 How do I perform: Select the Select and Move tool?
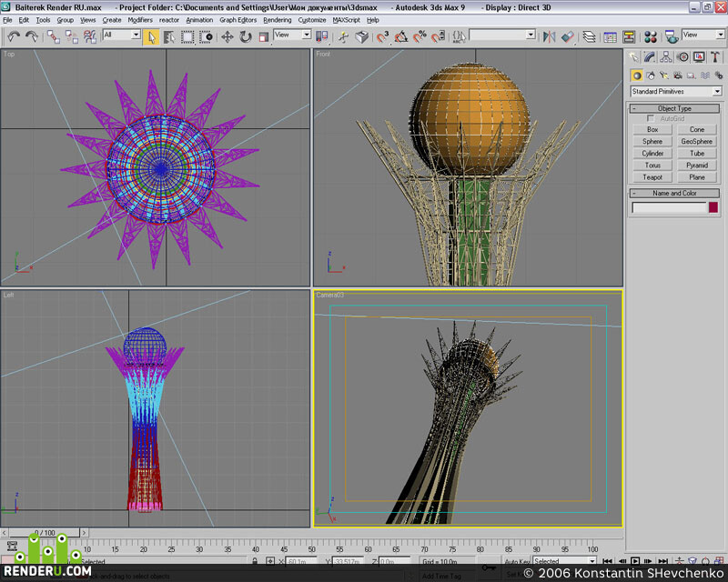pos(227,37)
